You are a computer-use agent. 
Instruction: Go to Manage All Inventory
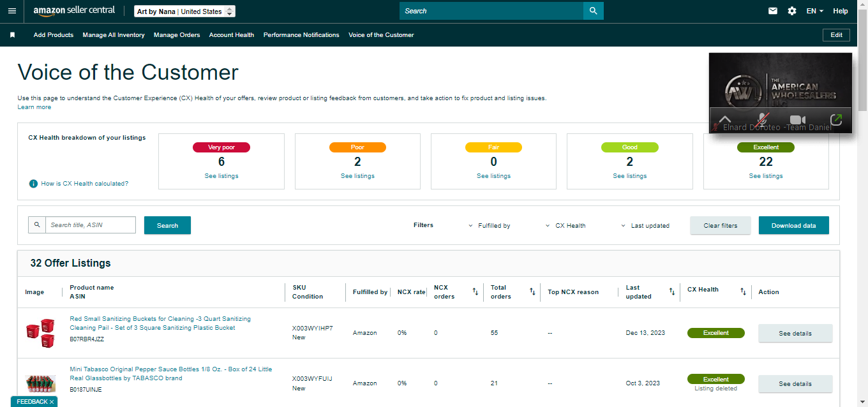pos(114,35)
